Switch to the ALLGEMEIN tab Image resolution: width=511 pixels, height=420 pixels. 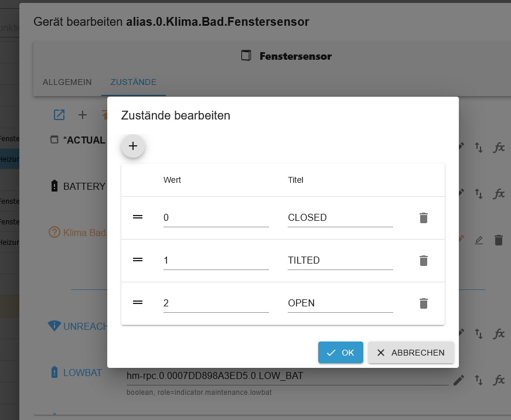(67, 82)
